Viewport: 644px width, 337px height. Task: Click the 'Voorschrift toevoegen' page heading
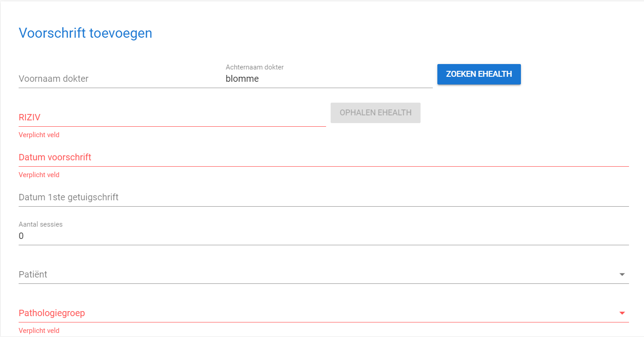pos(85,33)
